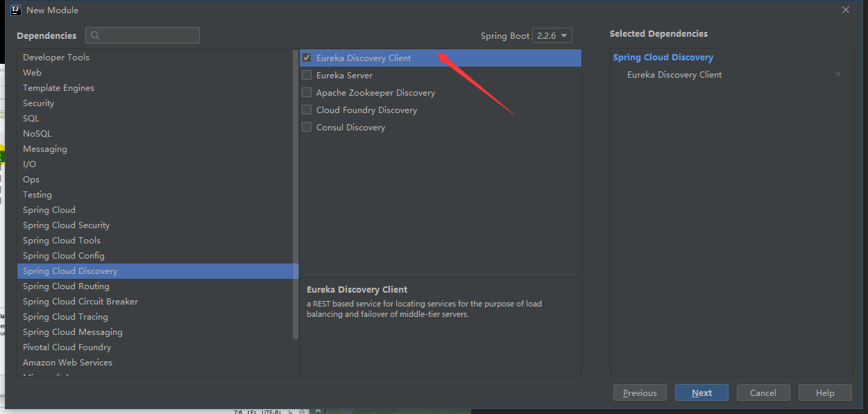Check Apache Zookeeper Discovery option
Image resolution: width=868 pixels, height=414 pixels.
pos(307,93)
